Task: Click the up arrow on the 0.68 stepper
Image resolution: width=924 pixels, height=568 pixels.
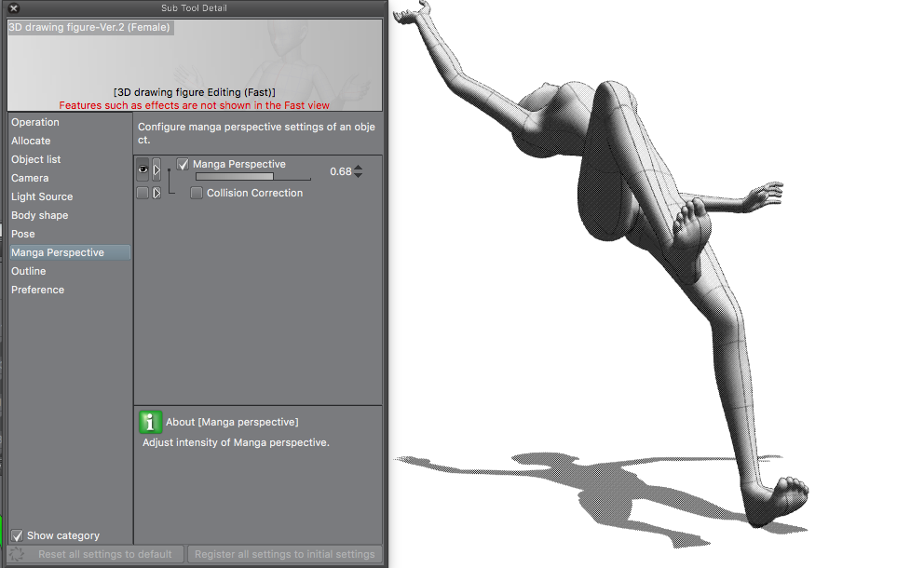Action: click(x=359, y=168)
